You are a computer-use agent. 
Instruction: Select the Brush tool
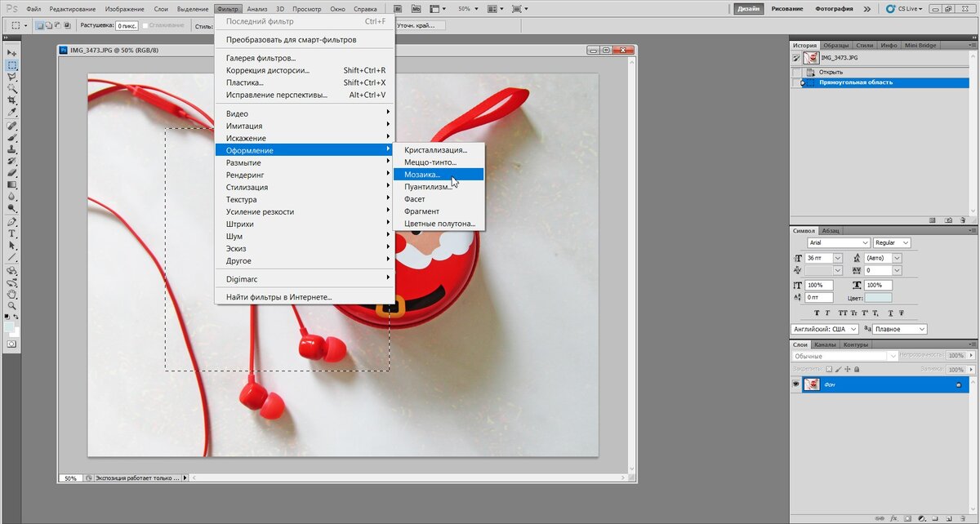pyautogui.click(x=12, y=138)
